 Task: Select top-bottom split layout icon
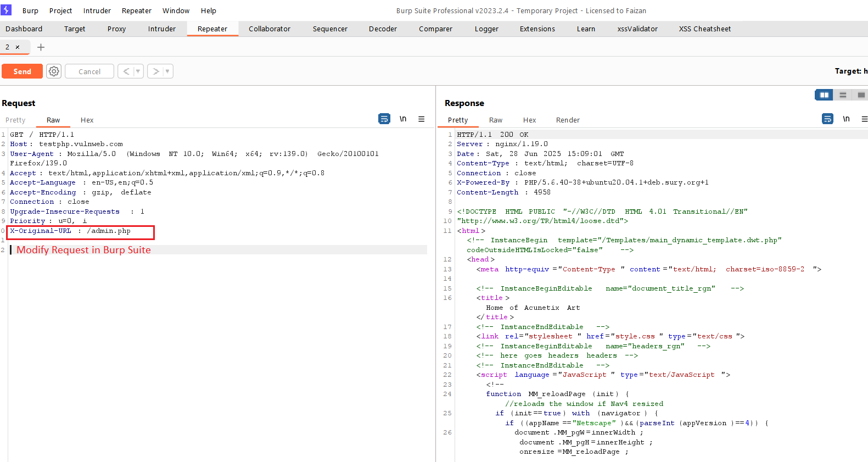(x=843, y=95)
